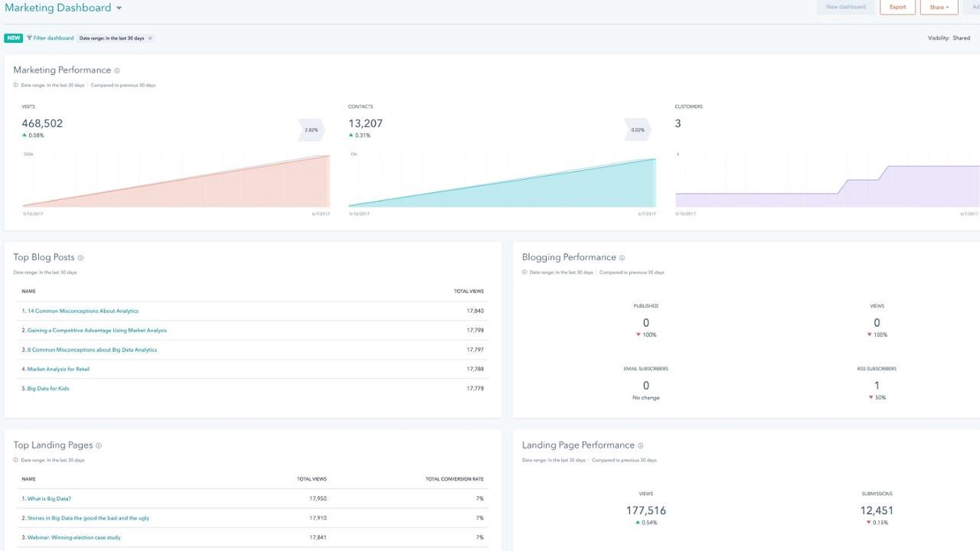Viewport: 980px width, 551px height.
Task: Open the Marketing Dashboard title dropdown
Action: point(119,8)
